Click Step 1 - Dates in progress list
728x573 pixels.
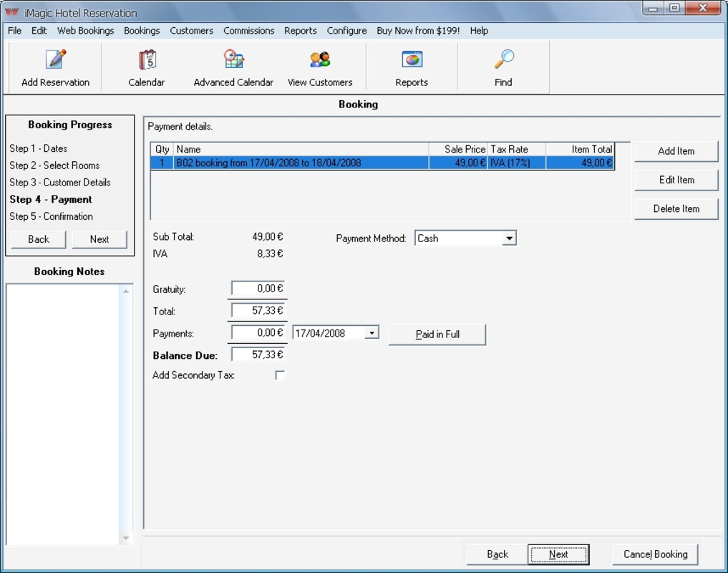(39, 149)
